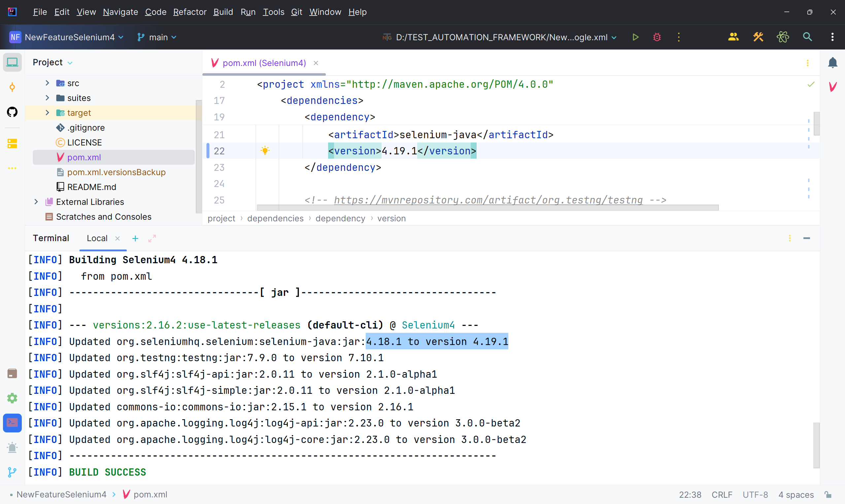Open the mvnrepository testng link

tap(488, 200)
